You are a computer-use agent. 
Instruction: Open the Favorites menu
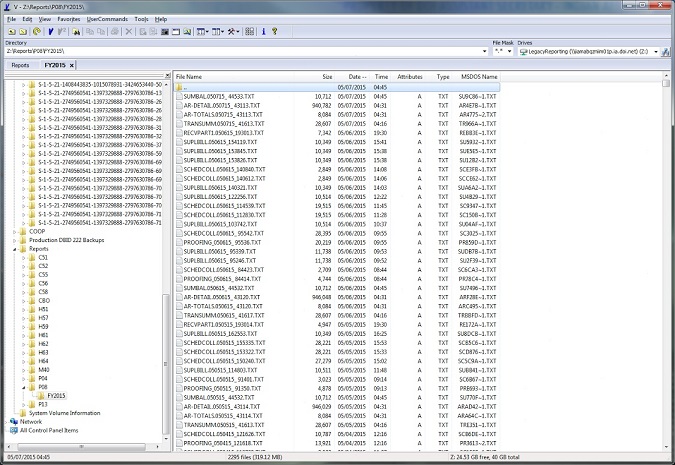pos(69,19)
